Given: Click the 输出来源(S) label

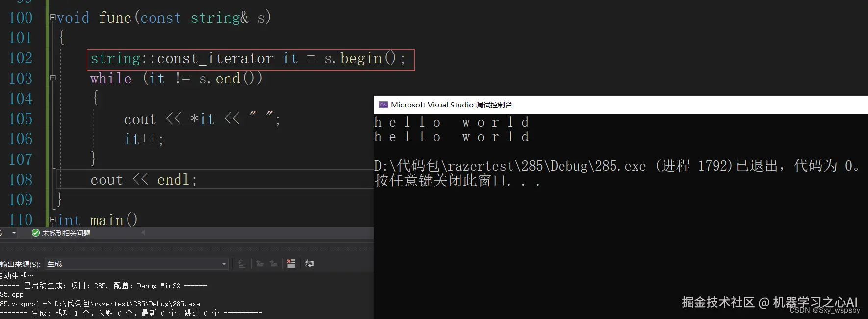Looking at the screenshot, I should pyautogui.click(x=20, y=264).
